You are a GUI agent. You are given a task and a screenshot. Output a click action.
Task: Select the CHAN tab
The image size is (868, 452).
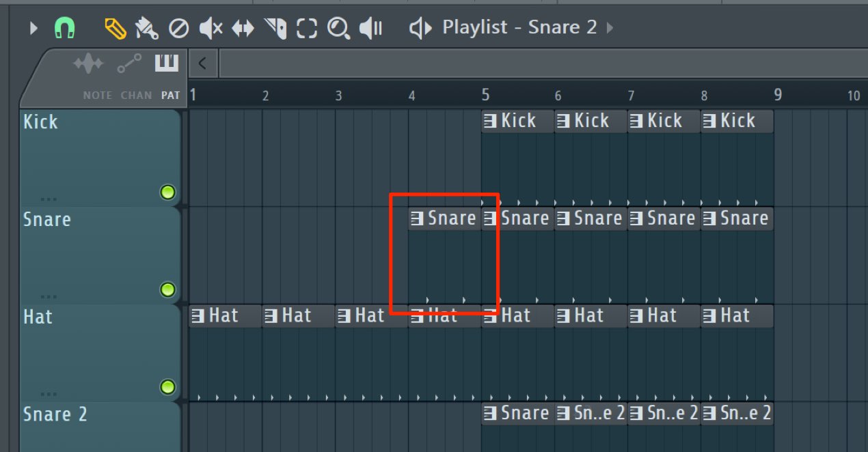click(x=136, y=96)
